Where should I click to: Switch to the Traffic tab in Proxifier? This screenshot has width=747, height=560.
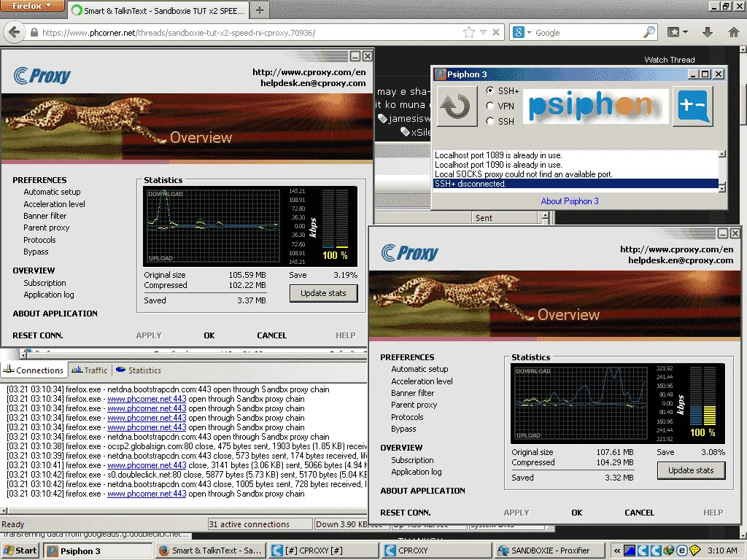point(89,370)
